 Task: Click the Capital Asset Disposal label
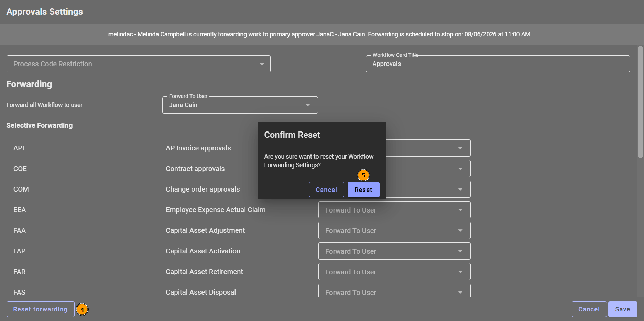pyautogui.click(x=201, y=292)
